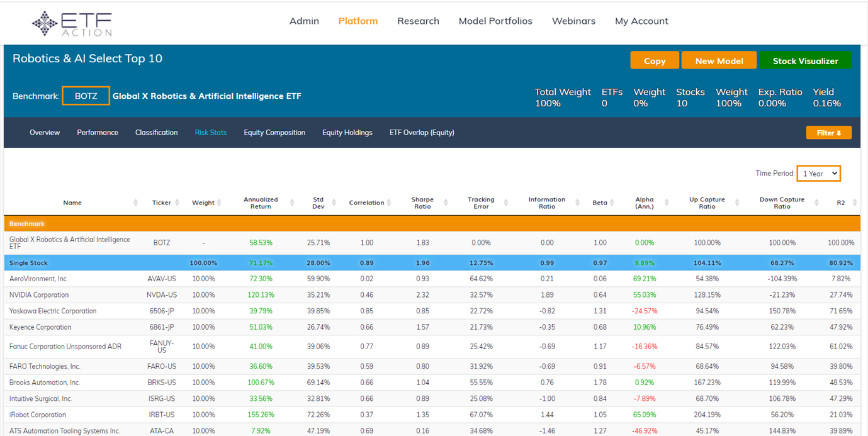Screen dimensions: 868x436
Task: Click Global X Robotics benchmark name in header
Action: click(x=207, y=96)
